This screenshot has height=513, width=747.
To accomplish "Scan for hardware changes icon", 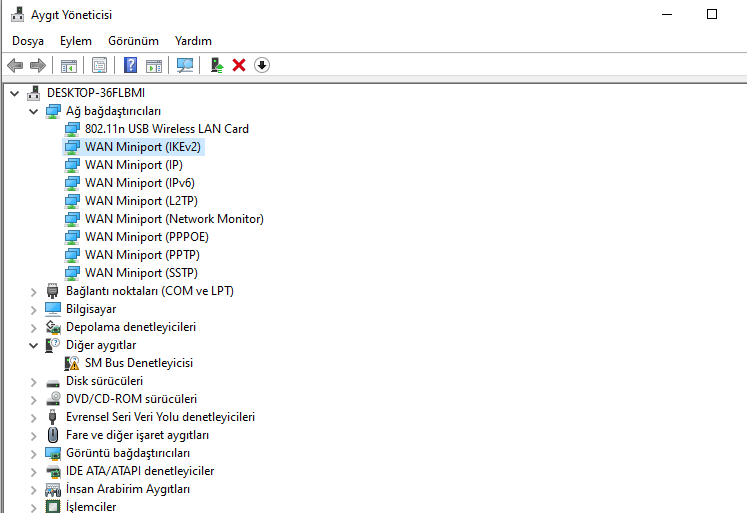I will (185, 65).
